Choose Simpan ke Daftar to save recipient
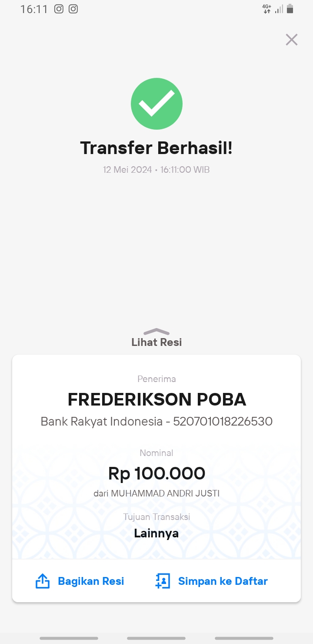Viewport: 313px width, 644px height. (223, 581)
